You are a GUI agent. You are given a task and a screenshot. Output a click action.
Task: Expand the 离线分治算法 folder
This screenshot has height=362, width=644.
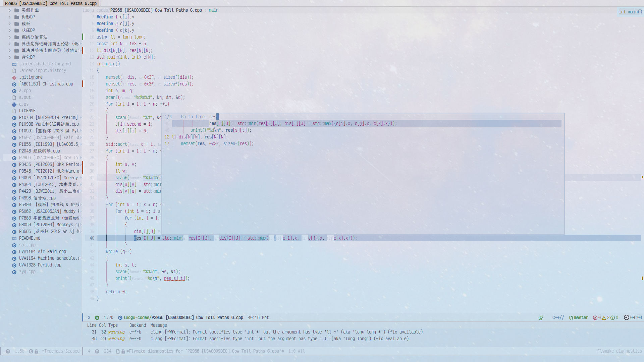[x=10, y=37]
